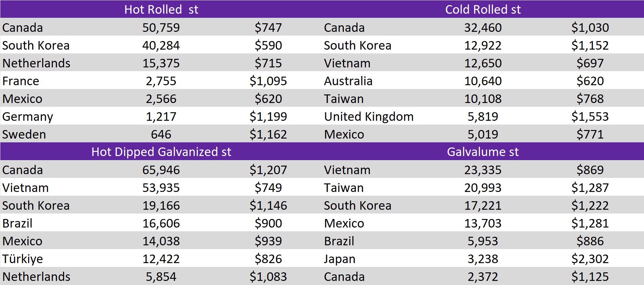Select the Sweden country cell
Screen dimensions: 644x285
(x=24, y=134)
